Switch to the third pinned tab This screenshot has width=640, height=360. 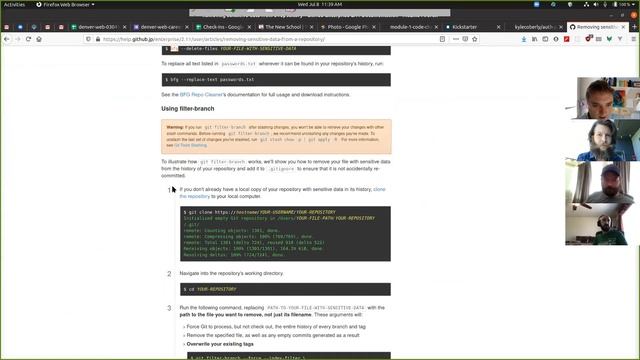[x=34, y=27]
